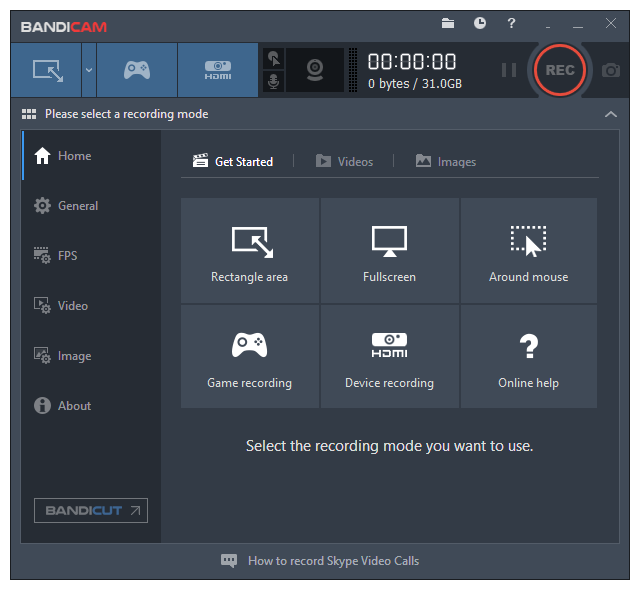
Task: Click the BANDICUT link button
Action: tap(91, 510)
